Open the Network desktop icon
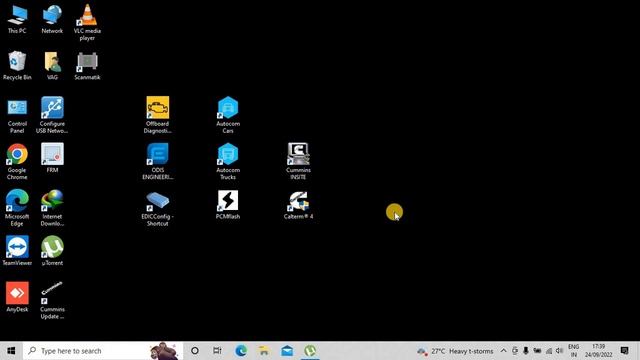This screenshot has width=640, height=360. pyautogui.click(x=52, y=19)
